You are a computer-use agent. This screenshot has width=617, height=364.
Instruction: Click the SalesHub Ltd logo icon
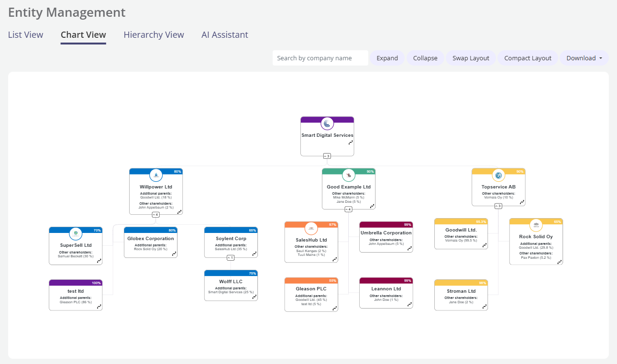coord(311,228)
